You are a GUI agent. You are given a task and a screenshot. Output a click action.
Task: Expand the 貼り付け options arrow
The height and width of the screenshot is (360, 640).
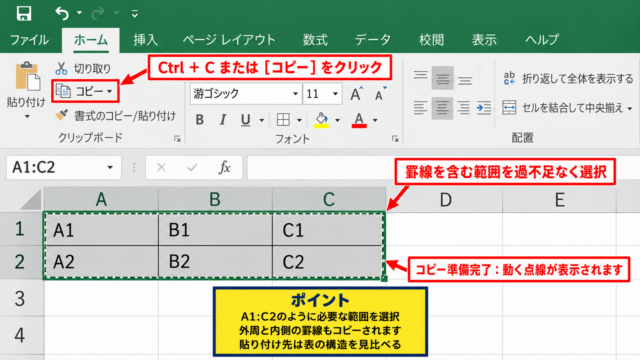27,117
